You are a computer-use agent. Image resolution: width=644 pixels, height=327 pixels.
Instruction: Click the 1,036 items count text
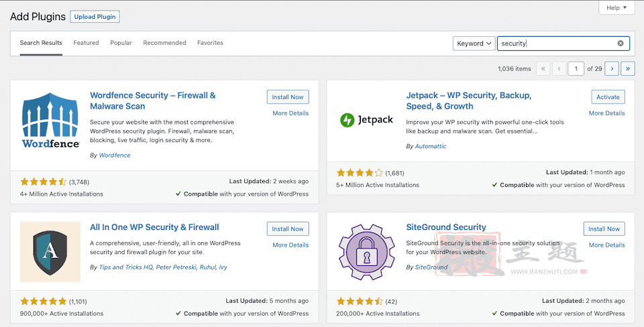515,69
